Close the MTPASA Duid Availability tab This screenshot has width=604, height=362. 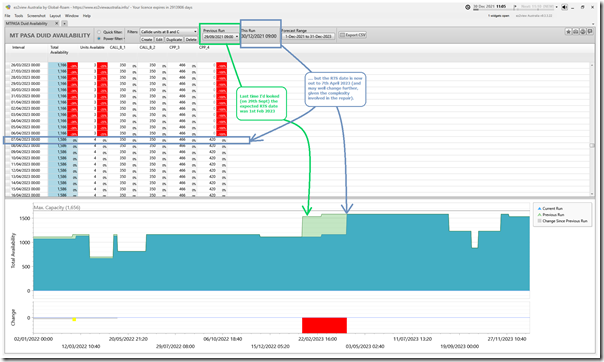click(x=57, y=23)
